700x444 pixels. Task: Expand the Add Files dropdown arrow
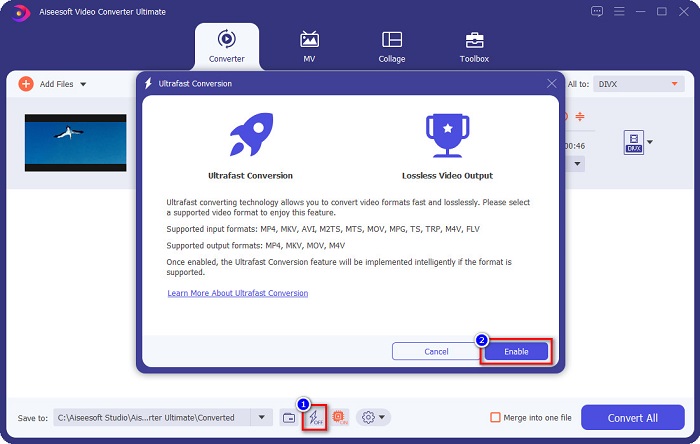tap(83, 84)
